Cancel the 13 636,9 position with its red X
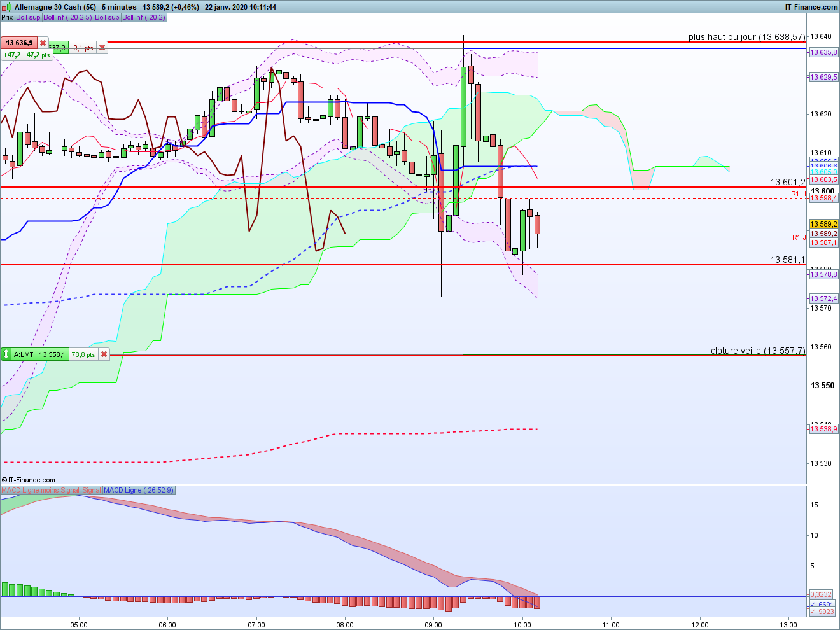Screen dimensions: 840x630 (43, 43)
